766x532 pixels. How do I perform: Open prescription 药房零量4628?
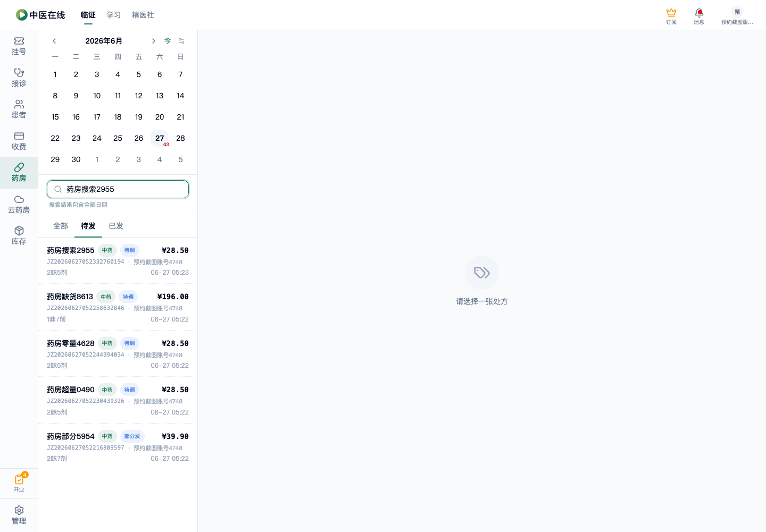(x=118, y=354)
